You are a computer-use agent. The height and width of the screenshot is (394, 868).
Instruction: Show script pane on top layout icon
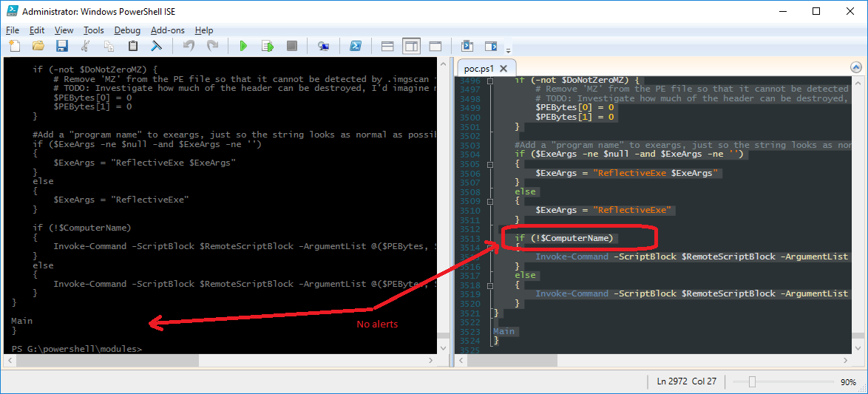click(x=387, y=46)
